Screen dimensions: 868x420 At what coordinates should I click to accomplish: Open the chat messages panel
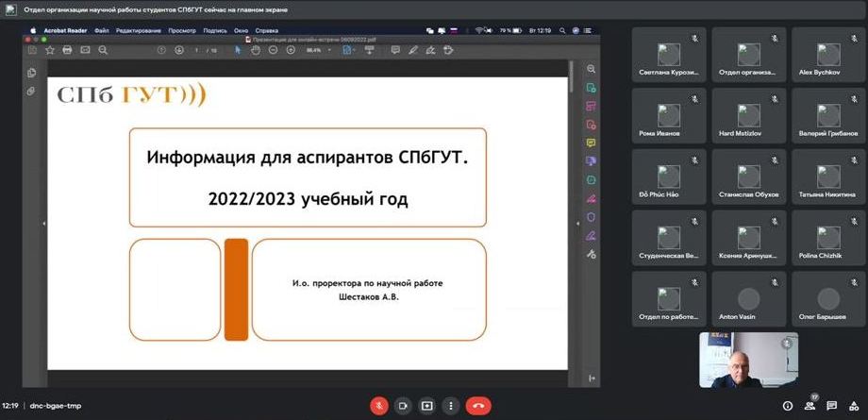(x=832, y=406)
